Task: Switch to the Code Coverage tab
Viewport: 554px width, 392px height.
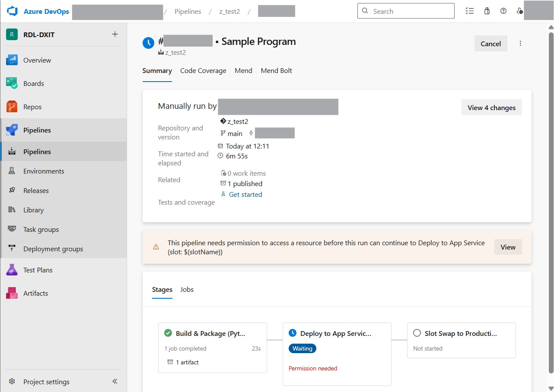Action: pos(203,71)
